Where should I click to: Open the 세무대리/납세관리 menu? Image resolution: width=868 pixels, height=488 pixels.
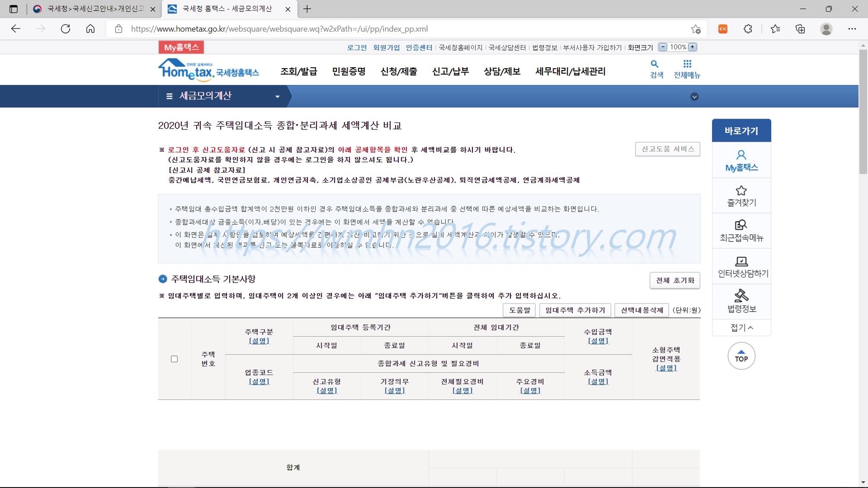click(x=570, y=72)
